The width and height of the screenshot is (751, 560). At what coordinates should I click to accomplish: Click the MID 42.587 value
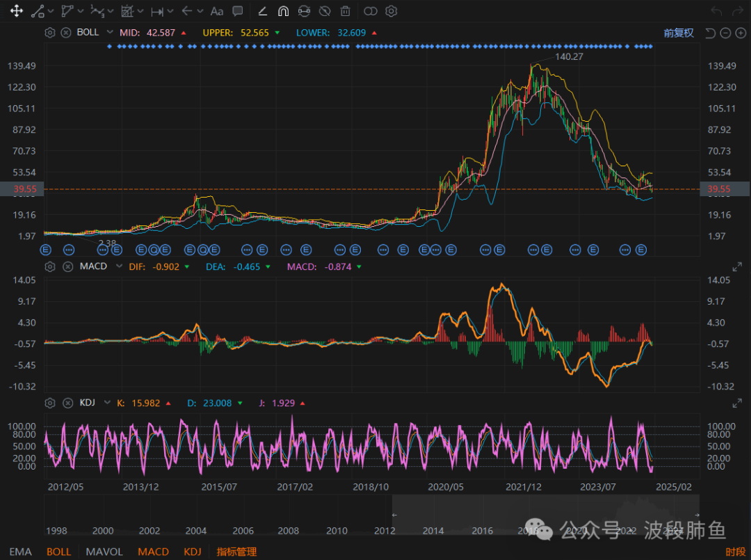[x=161, y=33]
